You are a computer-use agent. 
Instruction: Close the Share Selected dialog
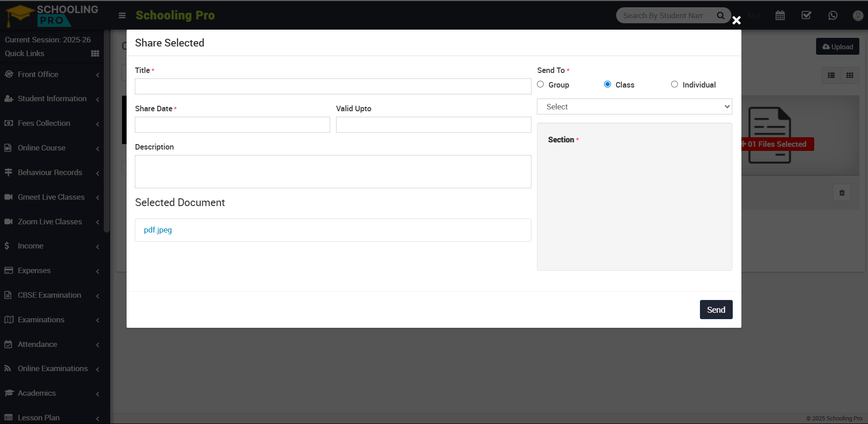click(736, 20)
